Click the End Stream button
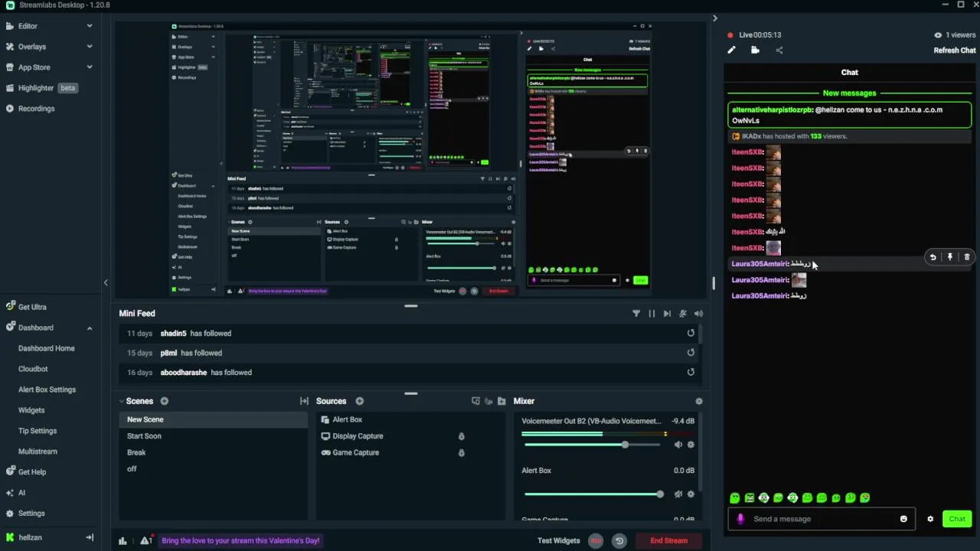This screenshot has width=980, height=551. (669, 541)
